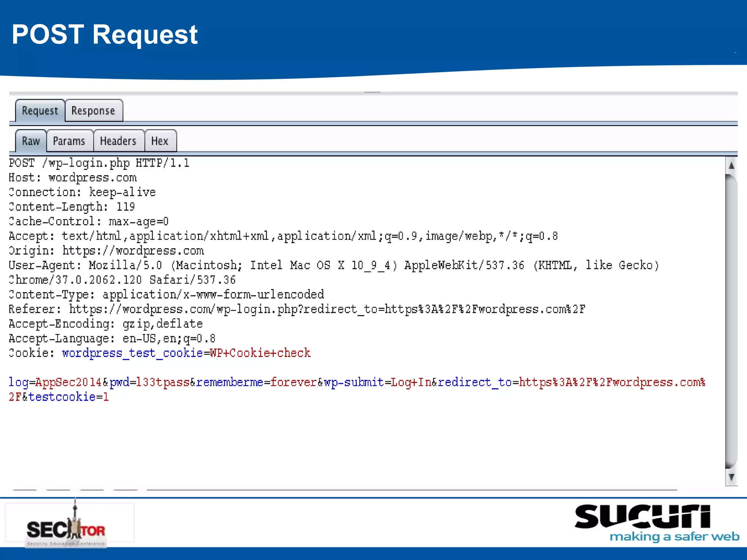
Task: Open the Headers tab
Action: click(x=118, y=141)
